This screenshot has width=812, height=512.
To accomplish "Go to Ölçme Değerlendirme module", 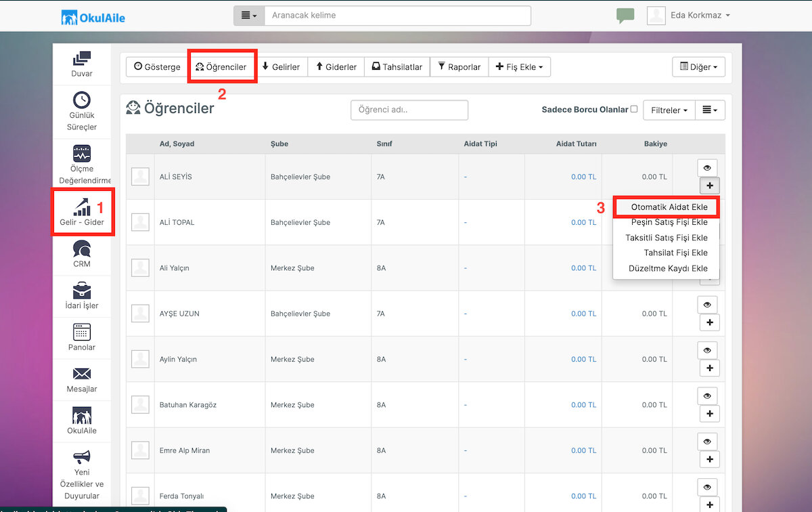I will [82, 163].
